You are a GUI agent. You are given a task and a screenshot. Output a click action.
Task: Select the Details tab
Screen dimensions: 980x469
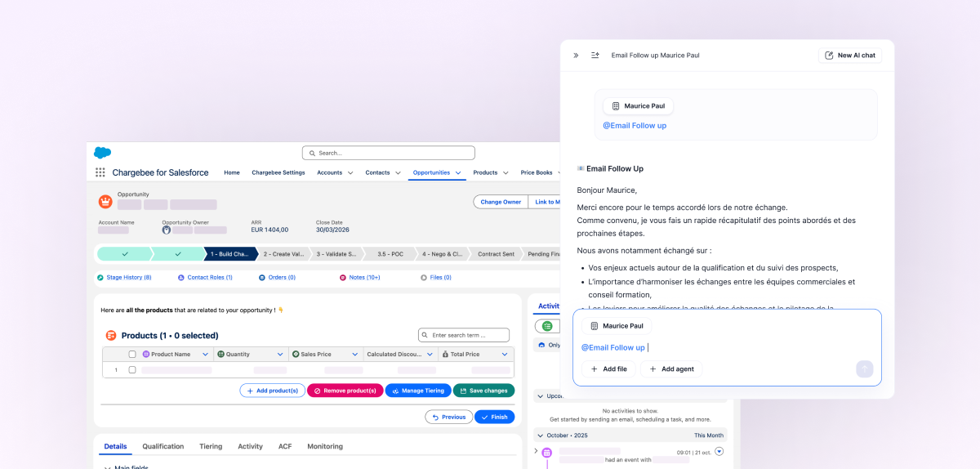116,446
